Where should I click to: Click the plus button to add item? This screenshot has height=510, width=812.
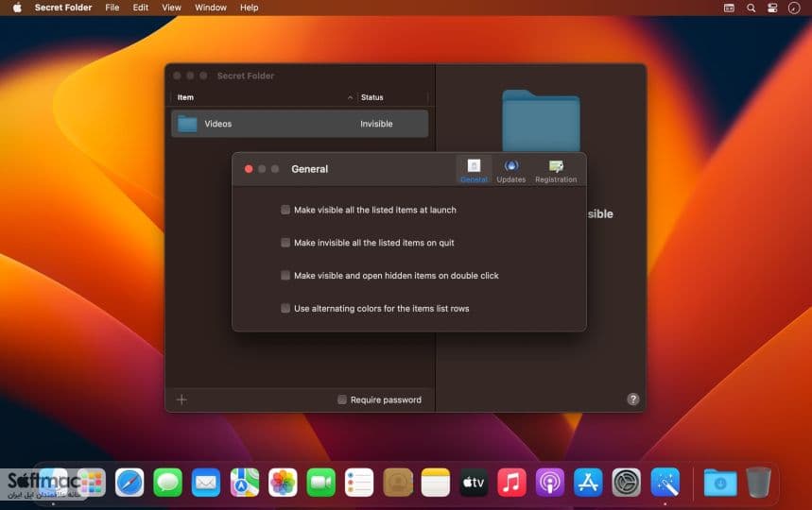tap(181, 399)
